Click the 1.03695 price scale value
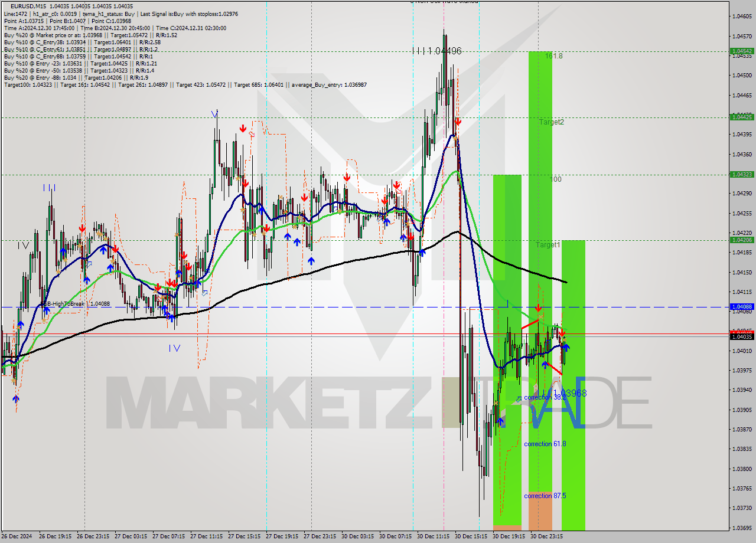This screenshot has height=543, width=756. point(742,528)
